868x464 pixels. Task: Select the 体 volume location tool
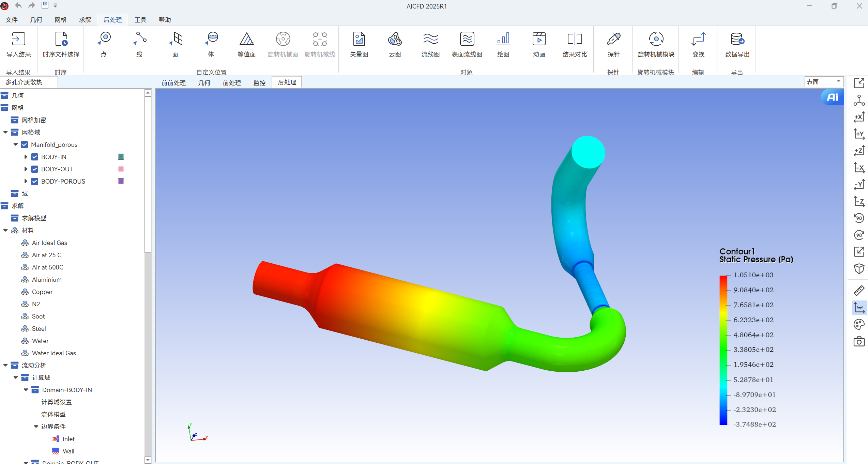pos(211,45)
